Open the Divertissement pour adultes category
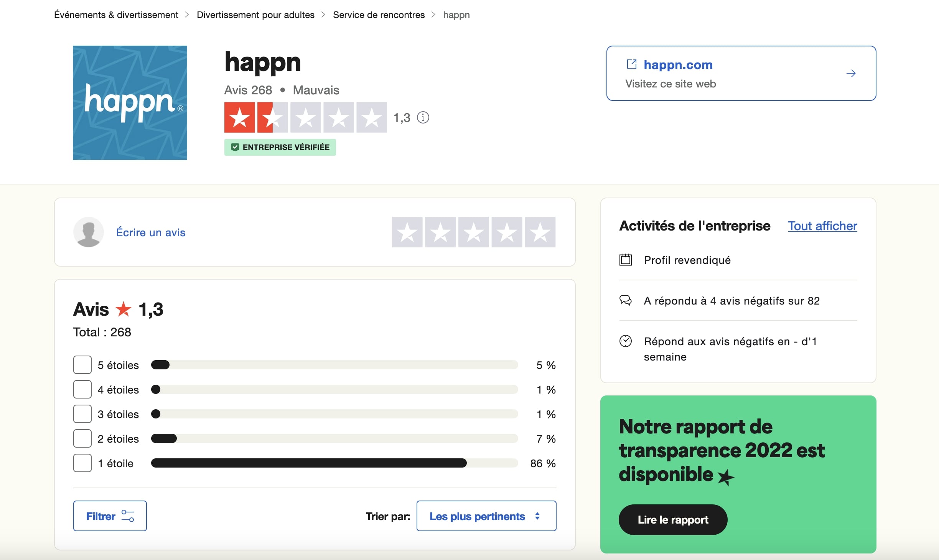Image resolution: width=939 pixels, height=560 pixels. point(255,15)
